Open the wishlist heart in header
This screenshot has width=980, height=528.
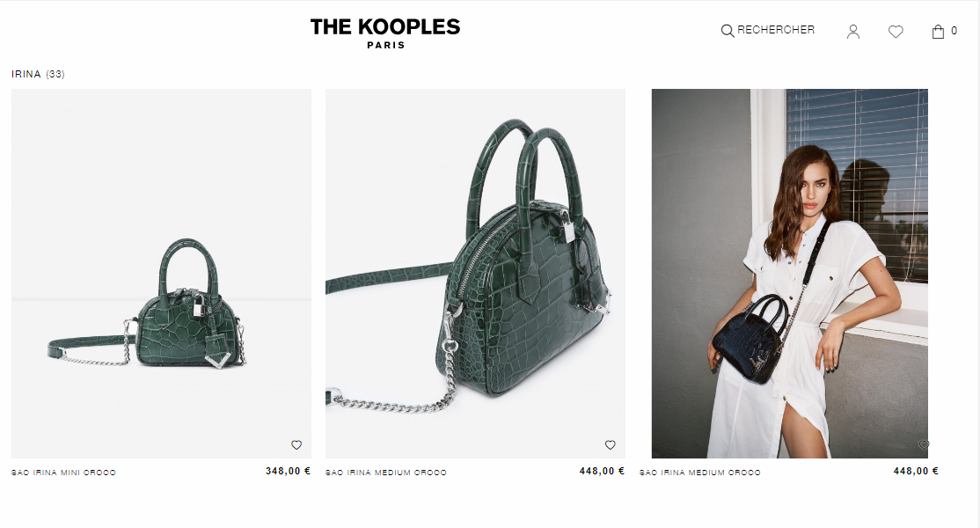pos(896,32)
